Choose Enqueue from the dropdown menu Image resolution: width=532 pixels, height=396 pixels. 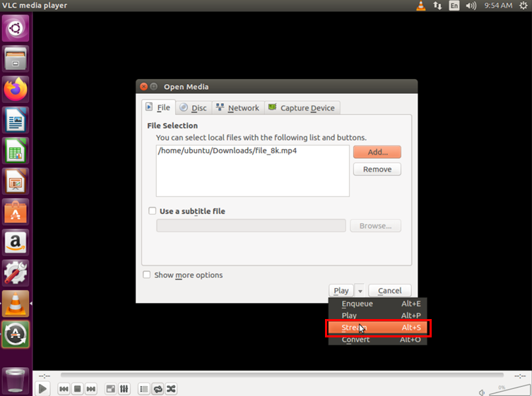coord(377,304)
